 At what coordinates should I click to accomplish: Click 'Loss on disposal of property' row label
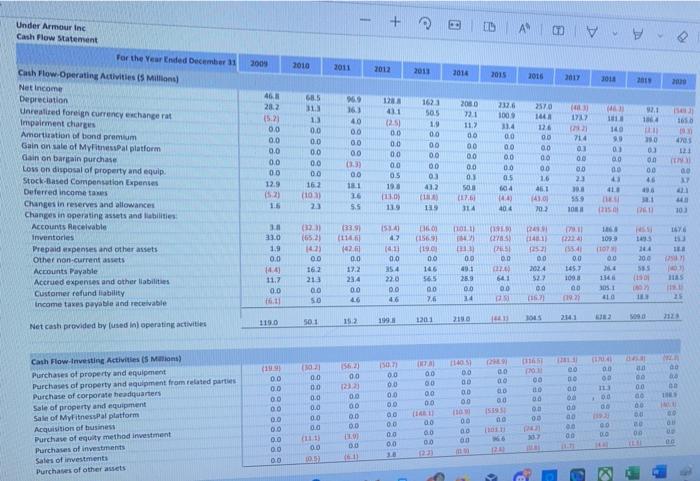pos(94,170)
